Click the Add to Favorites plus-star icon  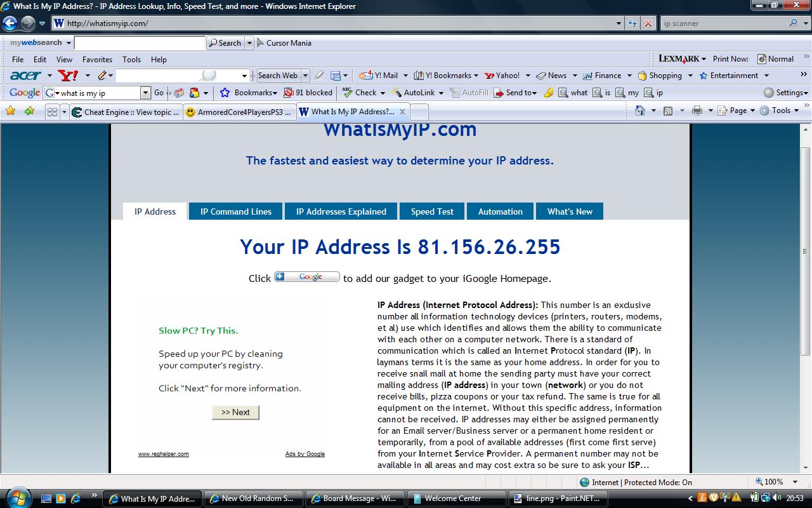point(29,111)
